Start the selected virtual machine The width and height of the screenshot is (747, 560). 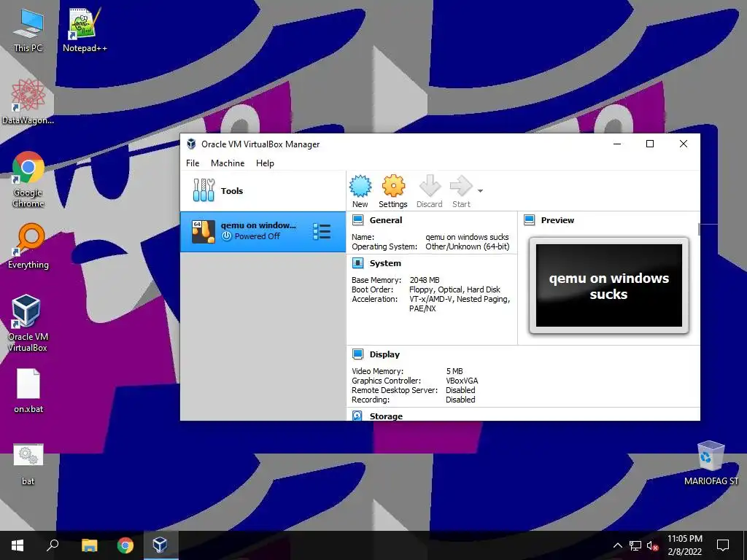461,192
